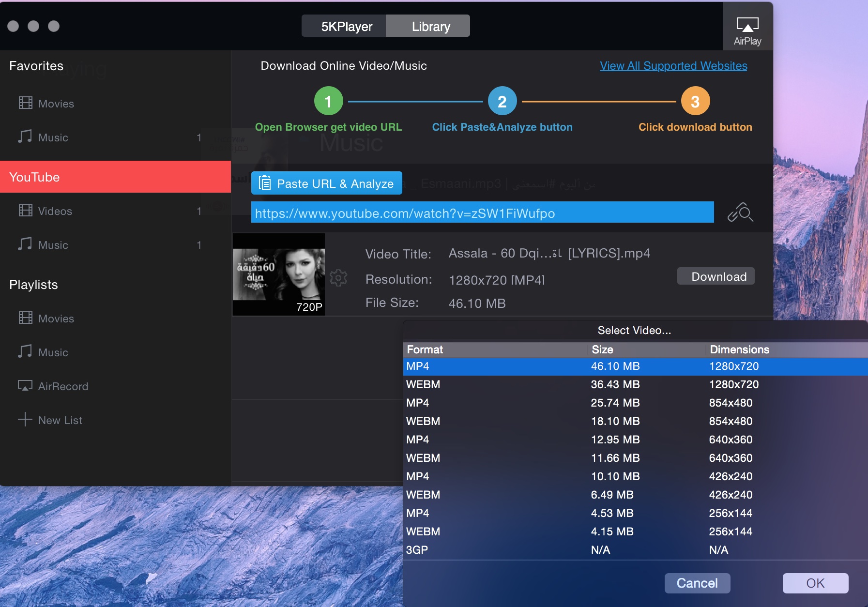The image size is (868, 607).
Task: Pick the 3GP format row
Action: [x=635, y=550]
